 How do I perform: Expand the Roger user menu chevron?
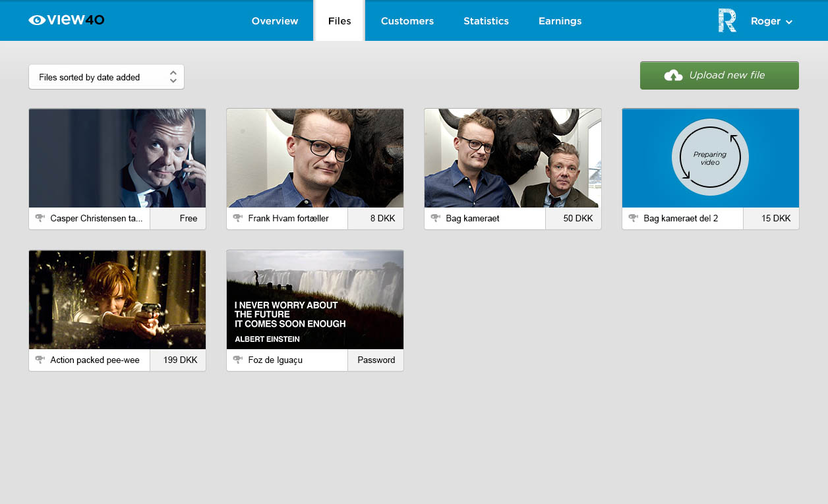[789, 22]
